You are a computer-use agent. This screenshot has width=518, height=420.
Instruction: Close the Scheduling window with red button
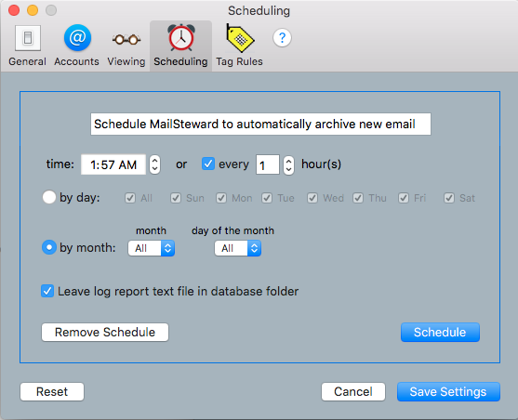pos(14,10)
